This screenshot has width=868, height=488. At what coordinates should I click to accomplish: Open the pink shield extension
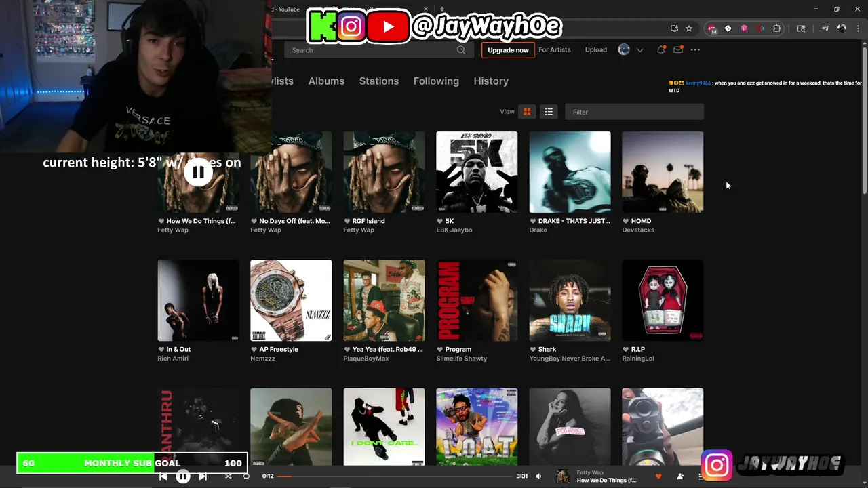[x=744, y=28]
